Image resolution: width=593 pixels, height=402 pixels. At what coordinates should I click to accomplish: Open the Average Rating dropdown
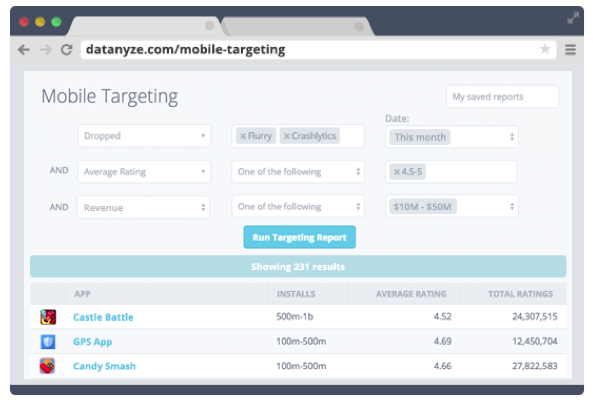pos(144,172)
